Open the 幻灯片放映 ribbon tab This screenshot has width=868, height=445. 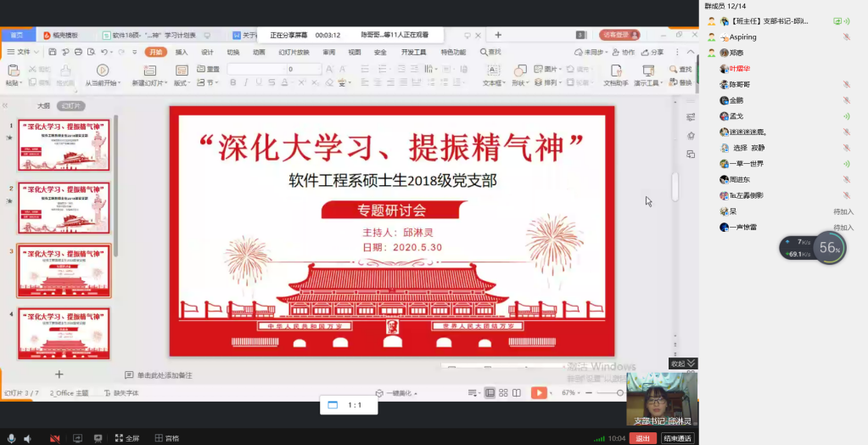pyautogui.click(x=294, y=52)
